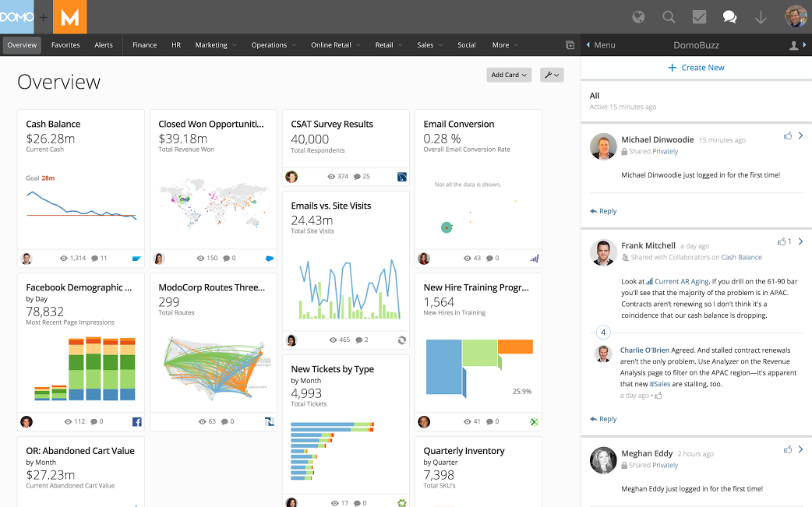Open the chat bubbles Buzz icon
The width and height of the screenshot is (812, 507).
click(x=729, y=17)
